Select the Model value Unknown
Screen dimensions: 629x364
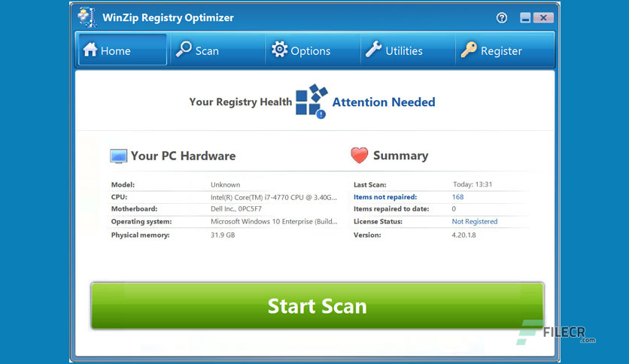226,185
